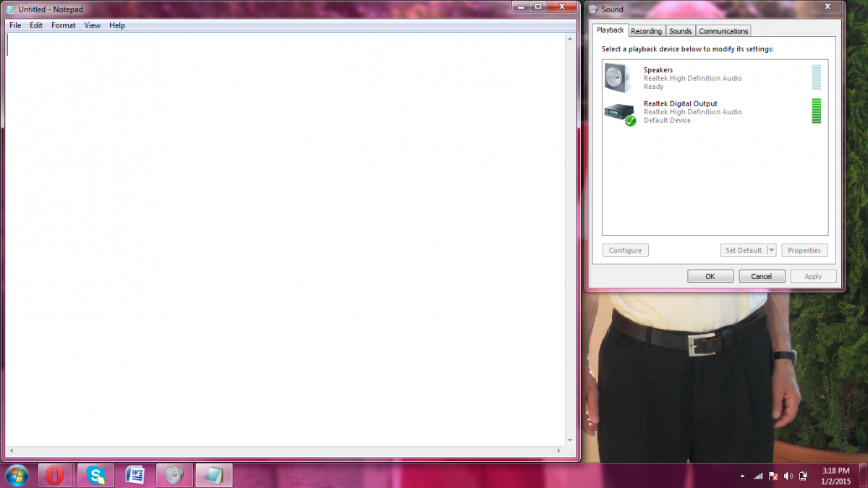Open the View menu in Notepad
The image size is (868, 488).
pos(93,25)
